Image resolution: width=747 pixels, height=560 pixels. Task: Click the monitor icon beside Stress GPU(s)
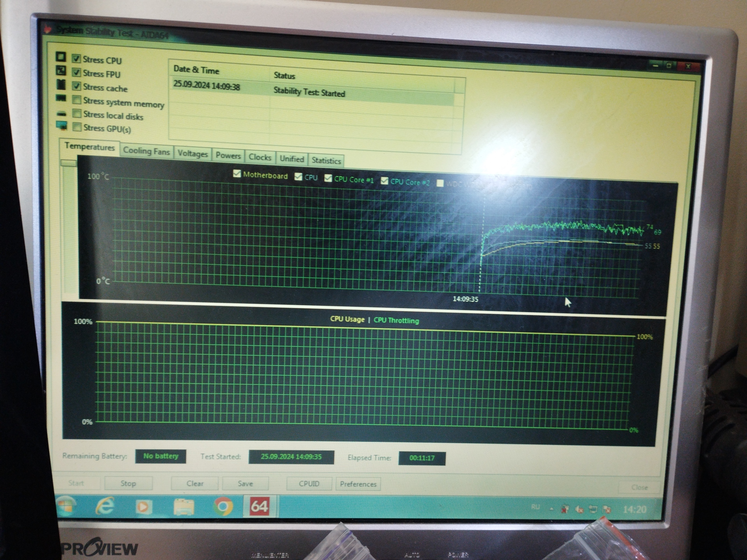pos(61,126)
